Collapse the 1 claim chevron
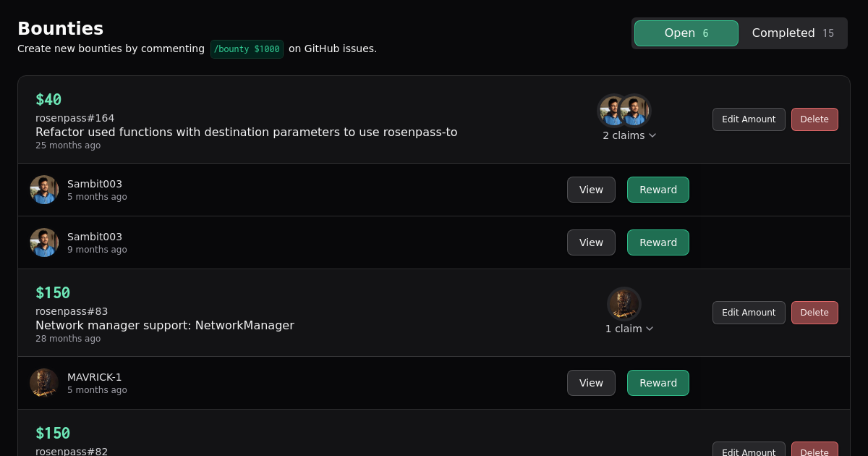The height and width of the screenshot is (456, 868). 650,329
